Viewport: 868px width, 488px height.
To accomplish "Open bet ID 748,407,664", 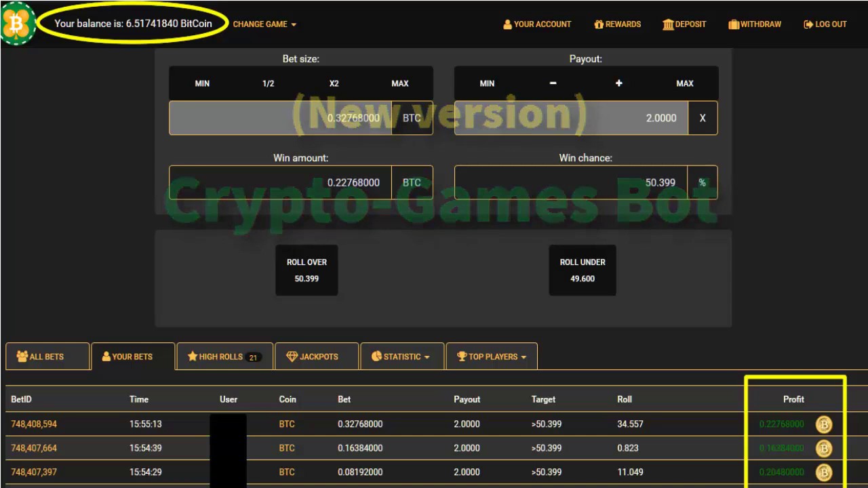I will [x=34, y=448].
